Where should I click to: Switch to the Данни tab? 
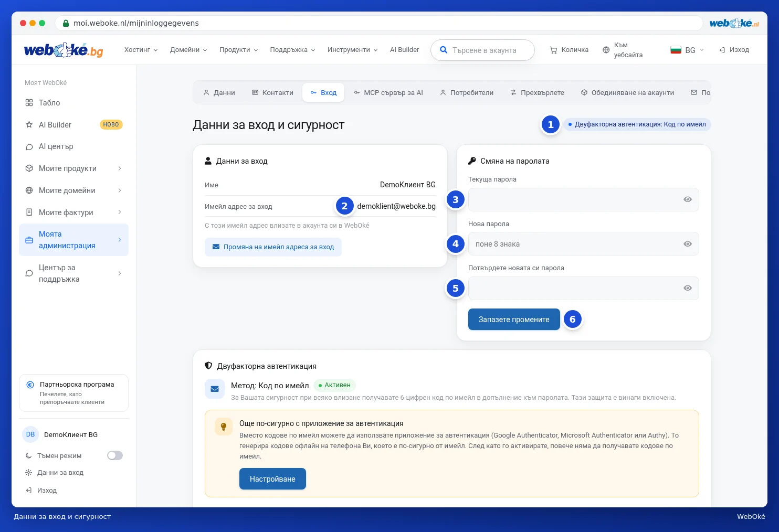click(x=219, y=93)
